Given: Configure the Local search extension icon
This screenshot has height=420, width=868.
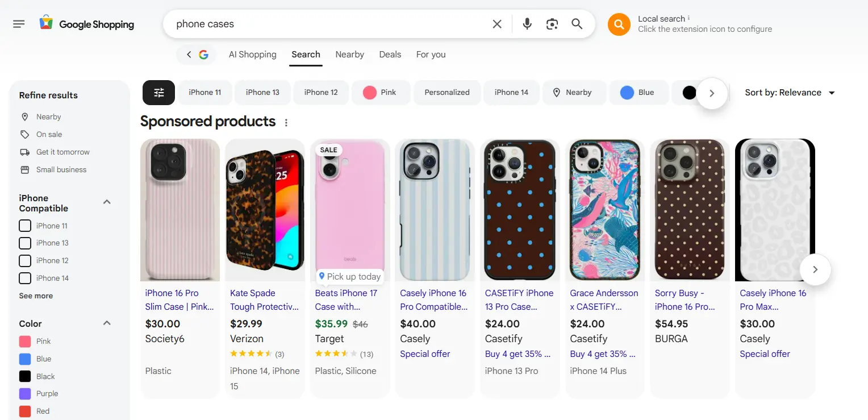Looking at the screenshot, I should tap(619, 24).
